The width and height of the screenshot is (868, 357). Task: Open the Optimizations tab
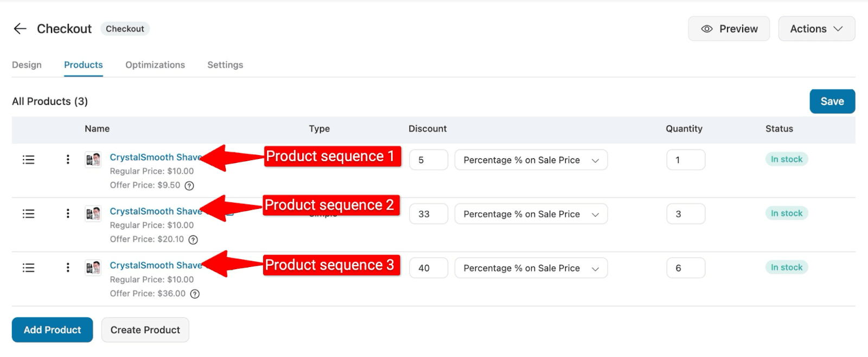coord(155,65)
